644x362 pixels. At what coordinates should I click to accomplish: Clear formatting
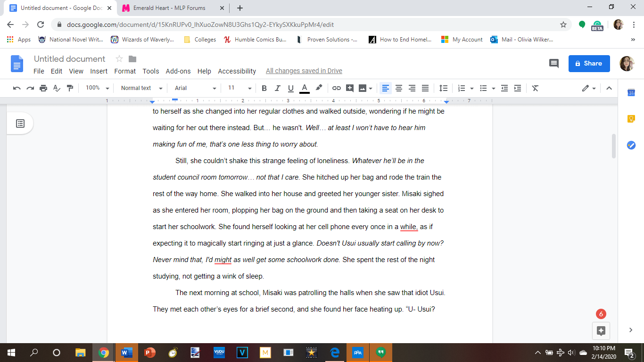(x=535, y=88)
